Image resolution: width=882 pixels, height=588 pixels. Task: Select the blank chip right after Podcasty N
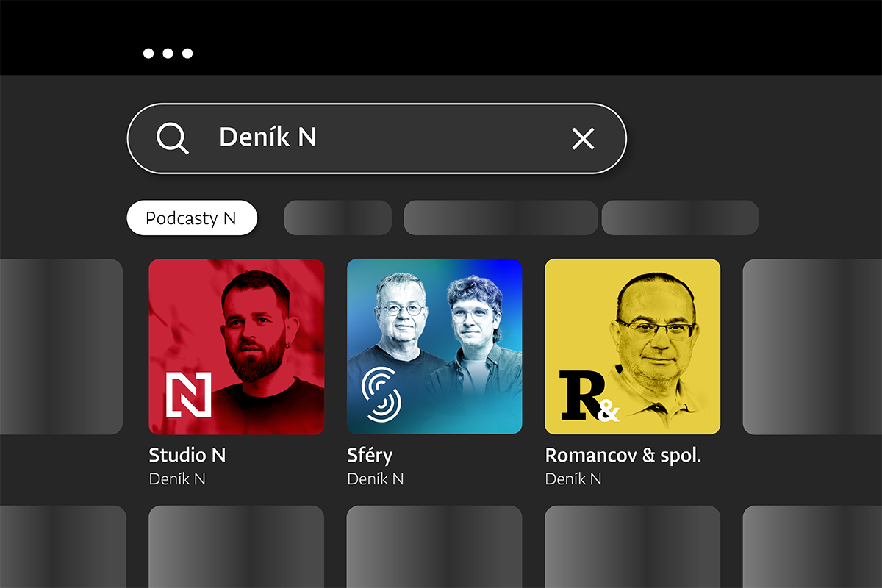(x=337, y=218)
